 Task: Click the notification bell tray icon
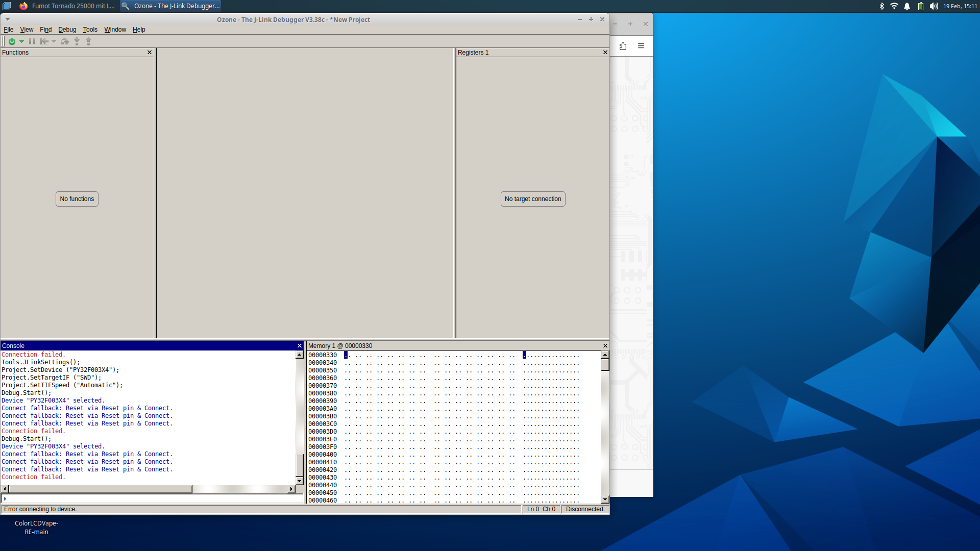(907, 6)
